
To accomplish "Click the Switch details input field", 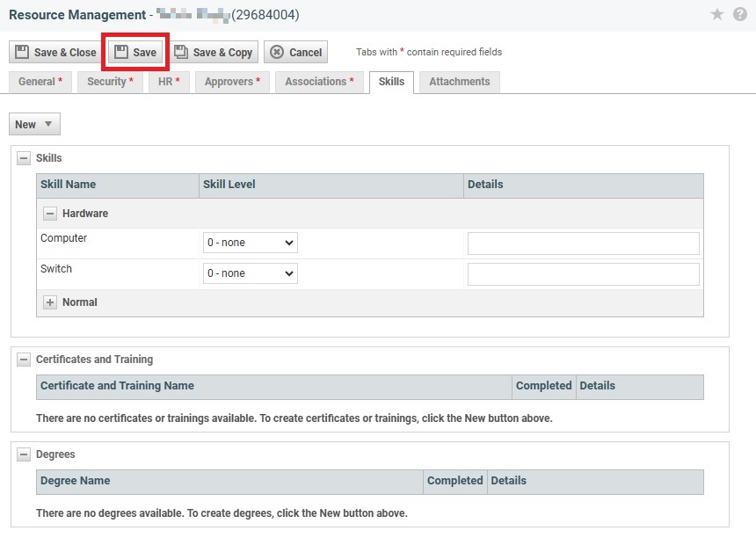I will click(583, 274).
